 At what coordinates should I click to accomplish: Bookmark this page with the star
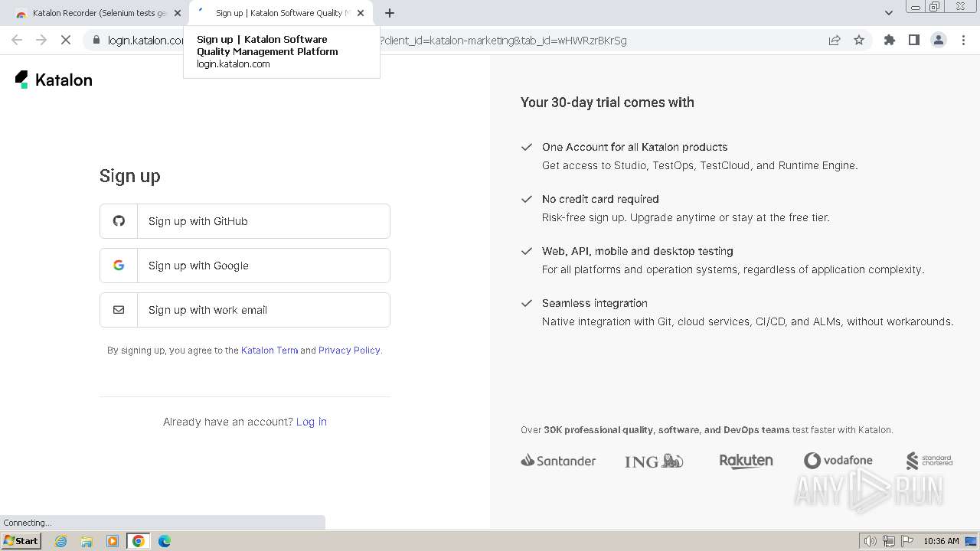(859, 40)
